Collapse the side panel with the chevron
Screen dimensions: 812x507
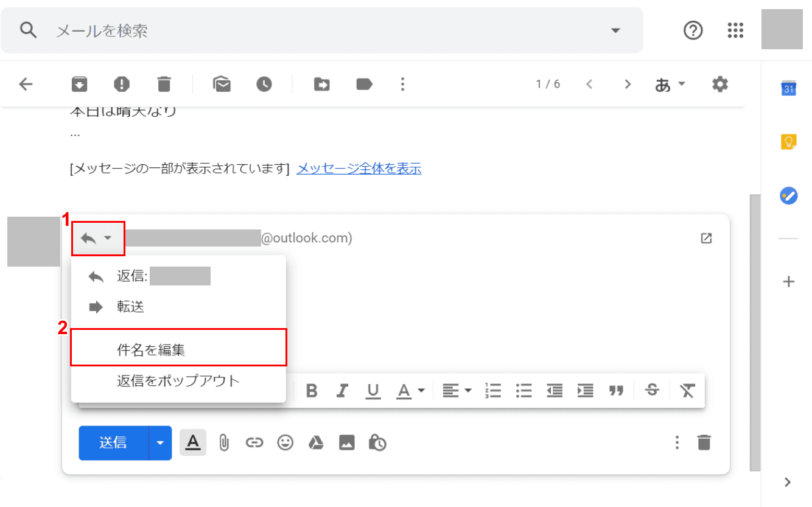coord(788,482)
